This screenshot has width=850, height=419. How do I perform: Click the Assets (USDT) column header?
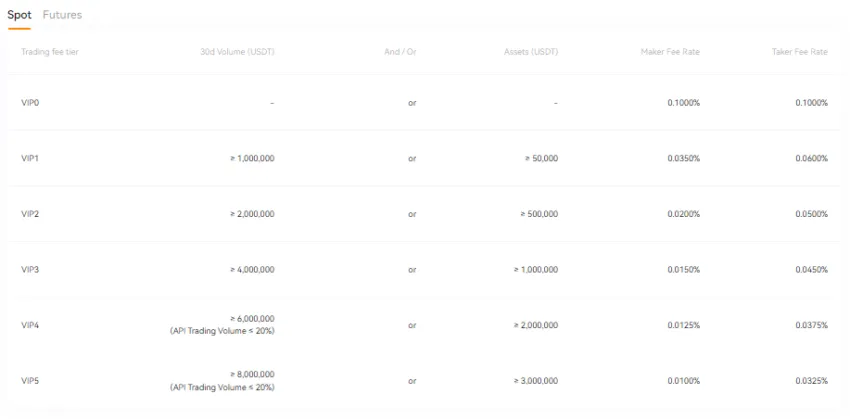click(531, 52)
